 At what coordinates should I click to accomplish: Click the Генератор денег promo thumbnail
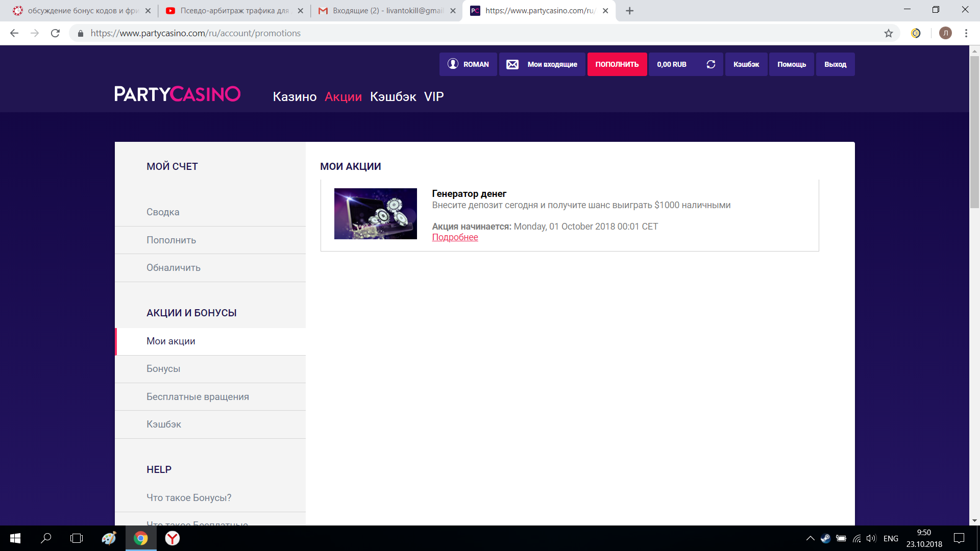point(375,214)
